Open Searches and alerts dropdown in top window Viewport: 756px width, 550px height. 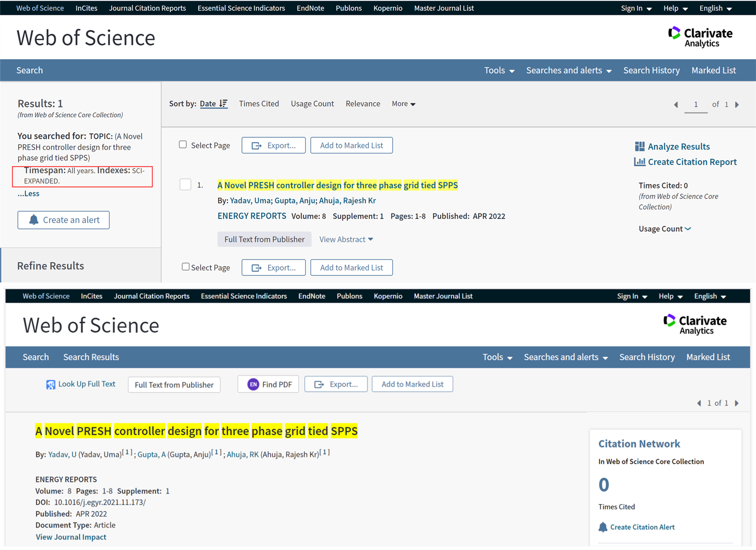coord(569,70)
